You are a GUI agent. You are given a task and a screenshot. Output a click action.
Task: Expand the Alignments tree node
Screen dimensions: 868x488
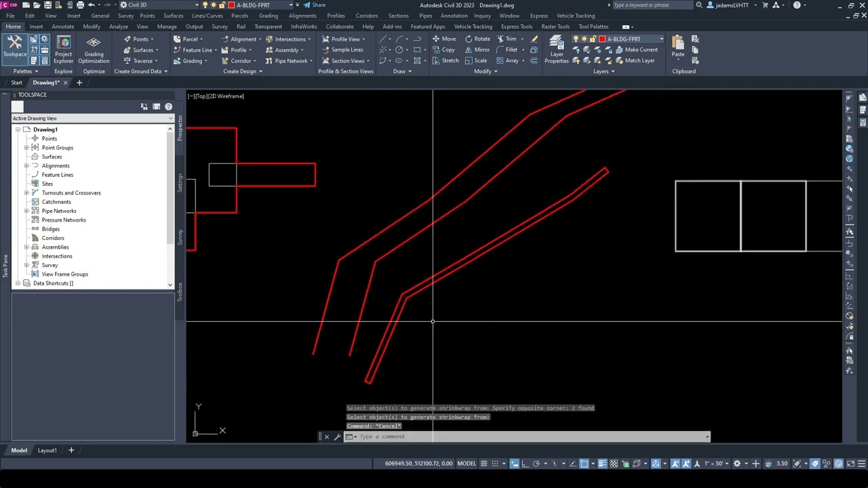(x=26, y=165)
